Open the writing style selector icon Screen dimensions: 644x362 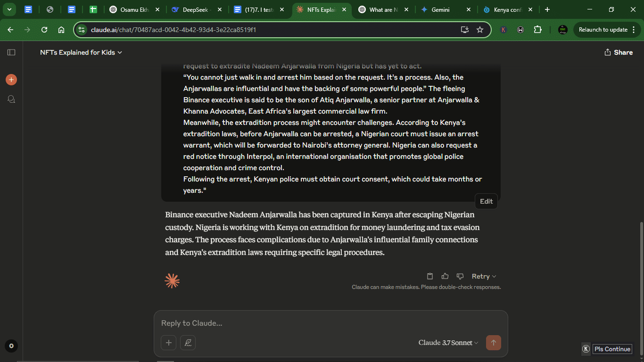pos(188,343)
